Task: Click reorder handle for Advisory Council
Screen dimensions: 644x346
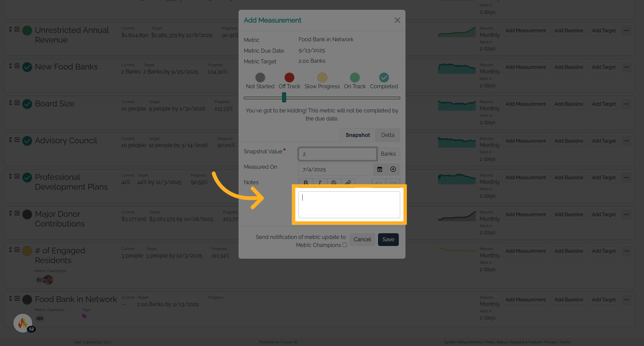Action: 10,140
